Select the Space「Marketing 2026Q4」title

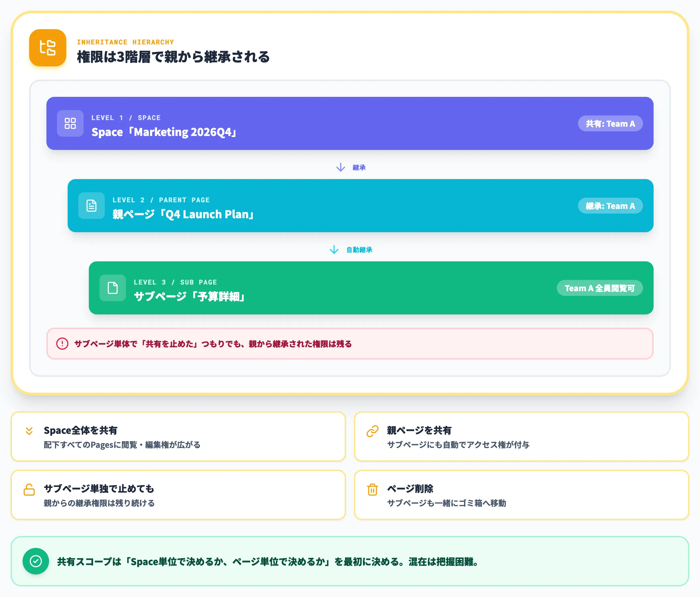click(x=164, y=132)
